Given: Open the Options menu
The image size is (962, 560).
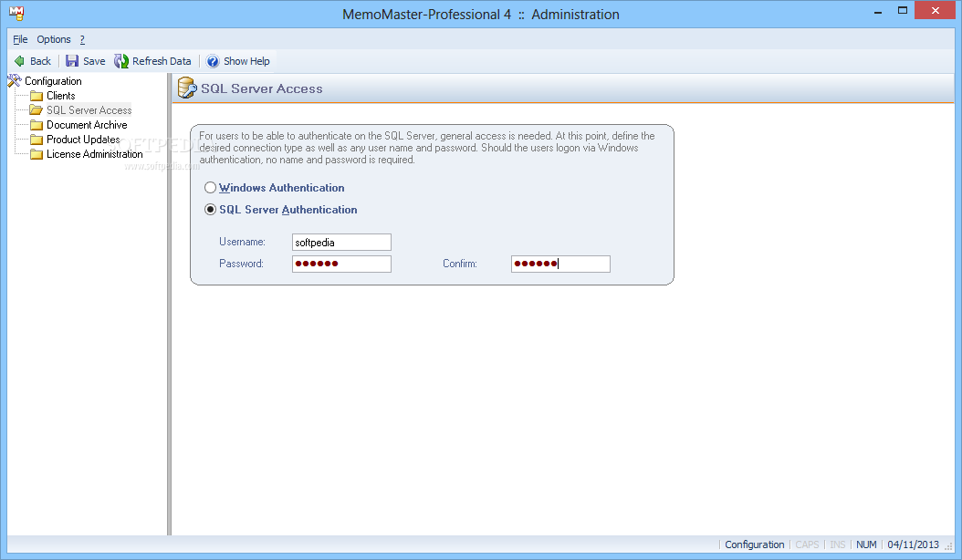Looking at the screenshot, I should tap(53, 39).
